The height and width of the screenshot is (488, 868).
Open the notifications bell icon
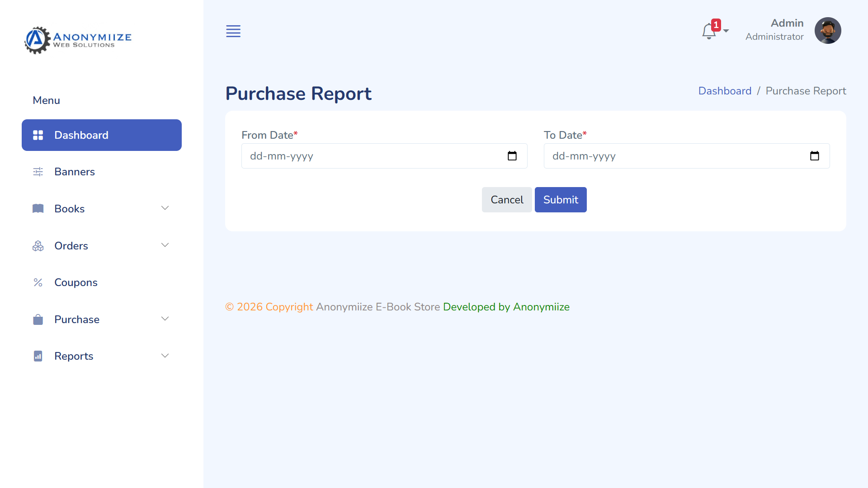(709, 31)
